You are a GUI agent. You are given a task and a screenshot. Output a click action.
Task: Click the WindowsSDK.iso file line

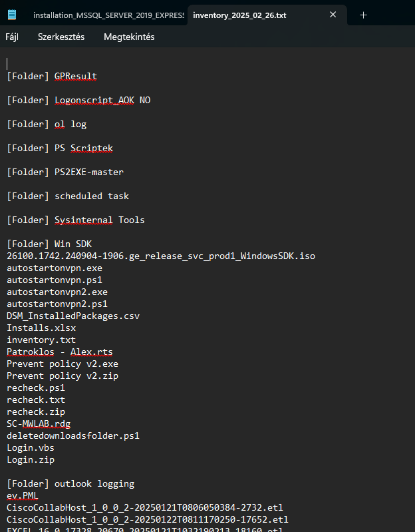coord(161,256)
